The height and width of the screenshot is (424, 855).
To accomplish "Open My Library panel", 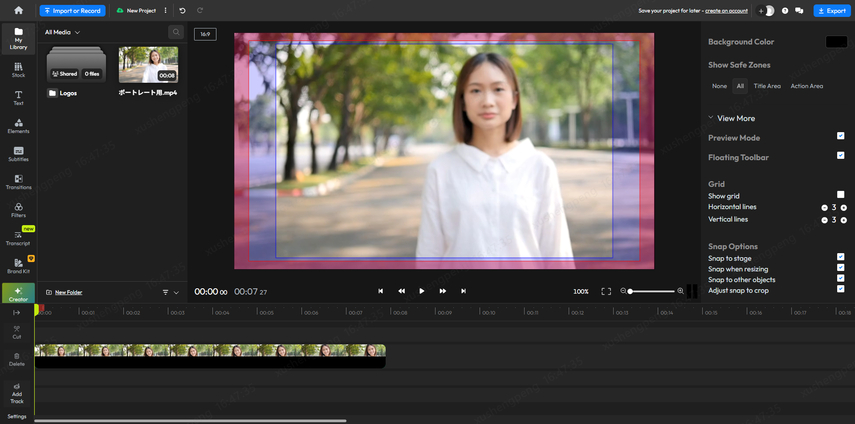I will pos(19,39).
